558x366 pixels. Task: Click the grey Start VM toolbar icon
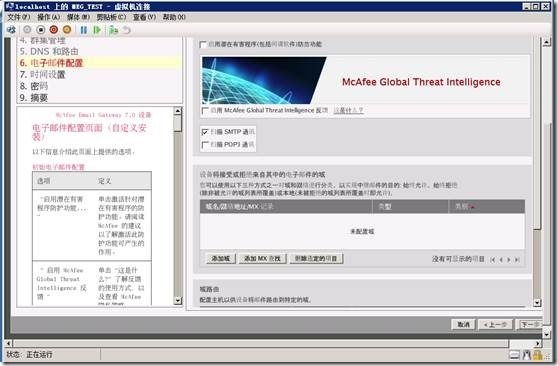pyautogui.click(x=27, y=30)
